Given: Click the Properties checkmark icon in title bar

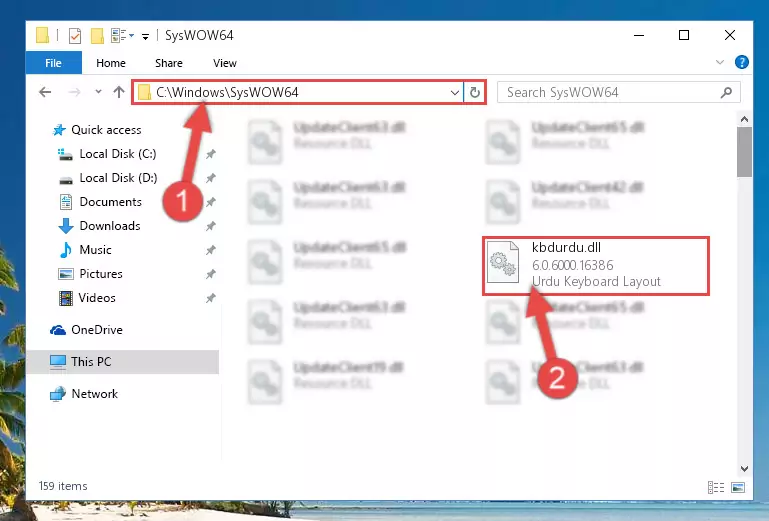Looking at the screenshot, I should pos(75,36).
